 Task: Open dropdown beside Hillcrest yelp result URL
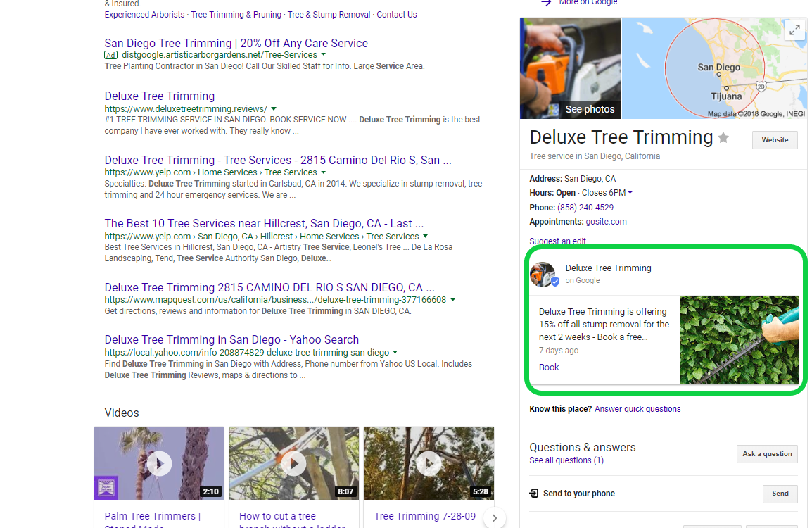pyautogui.click(x=426, y=237)
